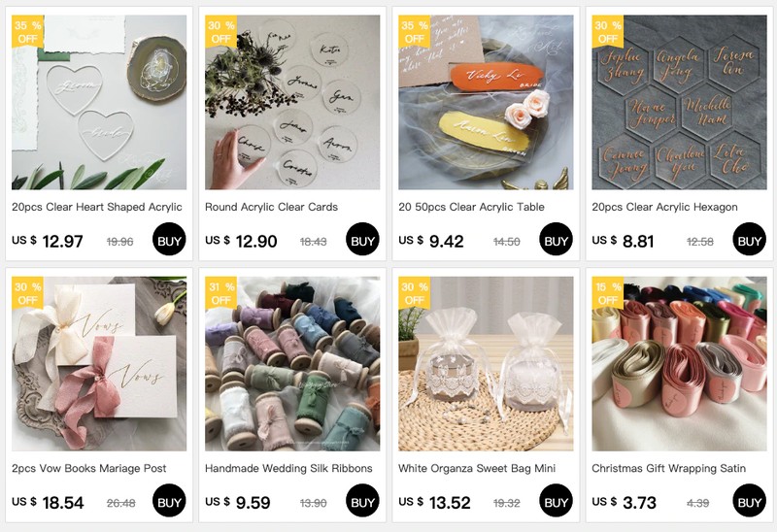This screenshot has height=532, width=777.
Task: Open the satin ribbon rolls product image
Action: pyautogui.click(x=679, y=364)
